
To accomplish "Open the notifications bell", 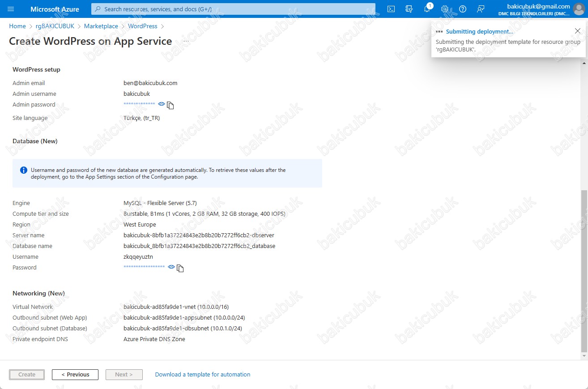I will click(x=427, y=9).
